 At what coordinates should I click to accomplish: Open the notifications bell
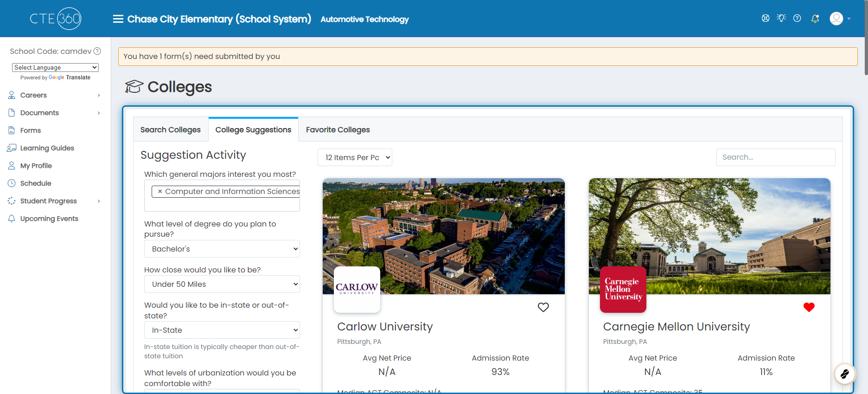tap(815, 19)
